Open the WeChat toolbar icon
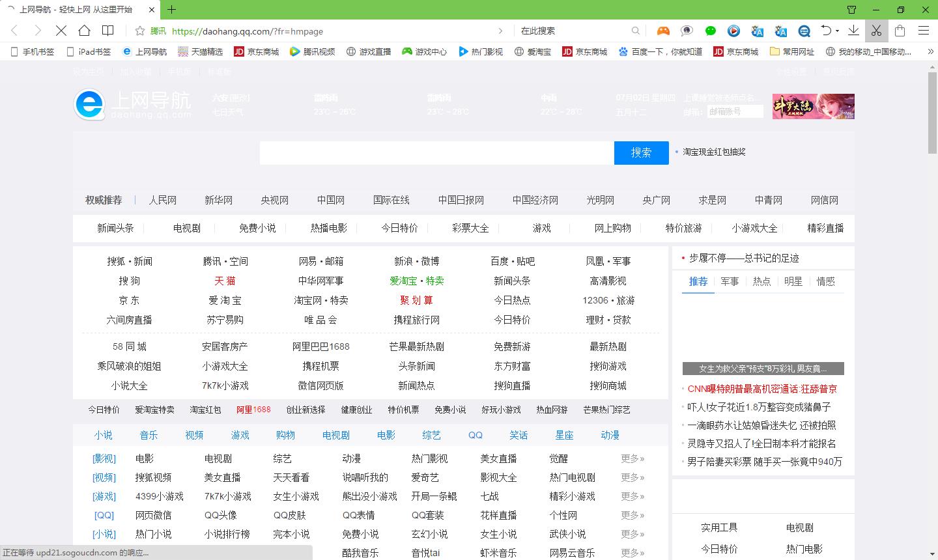938x560 pixels. 711,31
